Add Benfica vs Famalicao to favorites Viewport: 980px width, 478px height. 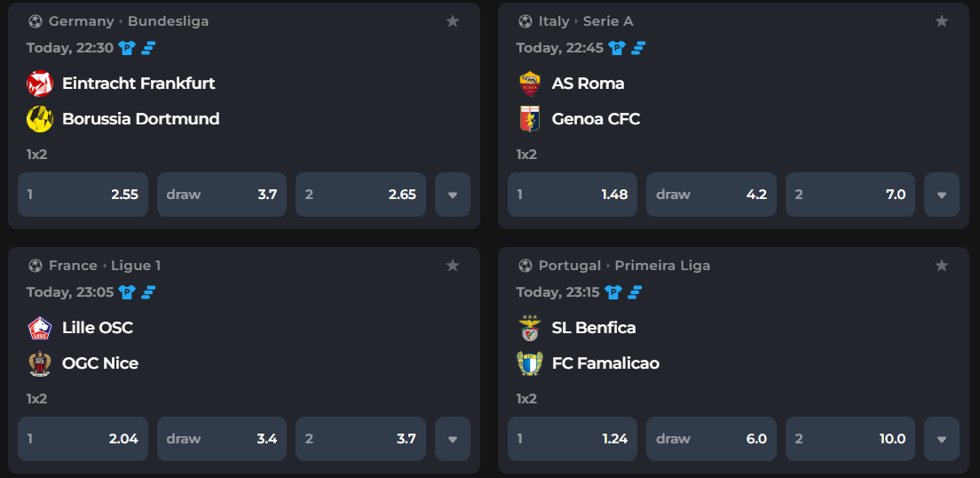coord(942,266)
